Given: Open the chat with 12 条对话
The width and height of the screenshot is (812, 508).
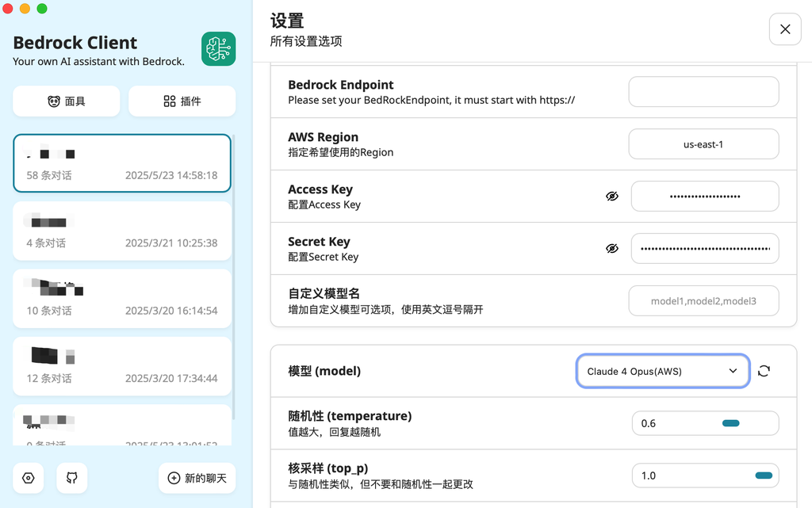Looking at the screenshot, I should coord(122,366).
